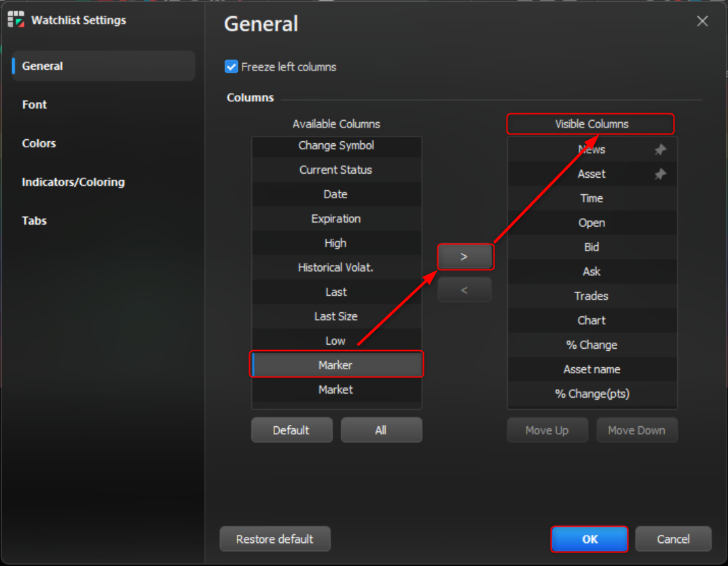
Task: Select Bid in Visible Columns
Action: [592, 247]
